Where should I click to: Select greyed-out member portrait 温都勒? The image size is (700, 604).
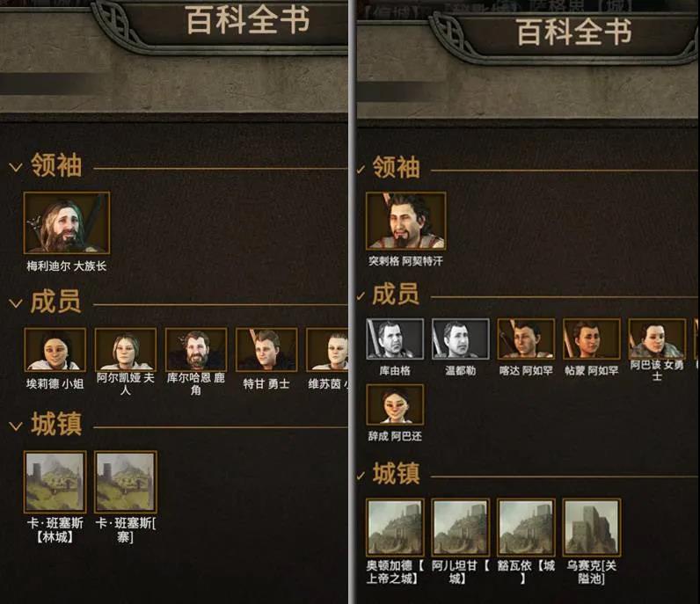pyautogui.click(x=460, y=339)
